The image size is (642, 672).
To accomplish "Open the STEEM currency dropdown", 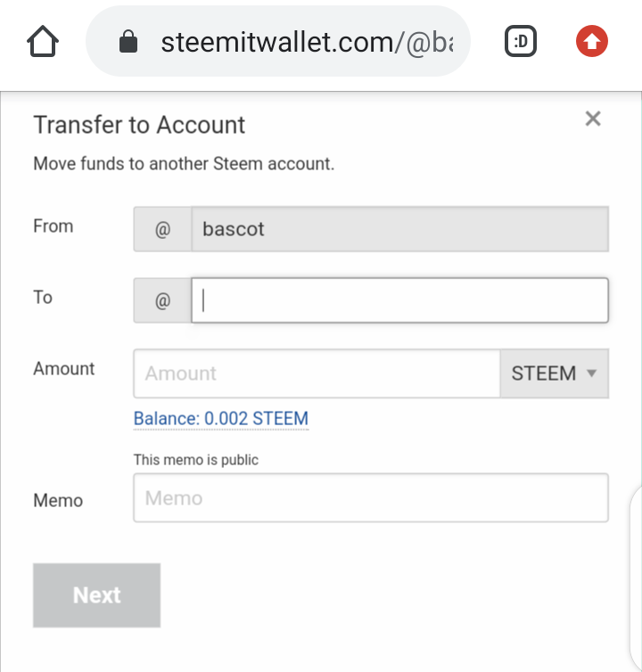I will pyautogui.click(x=554, y=373).
